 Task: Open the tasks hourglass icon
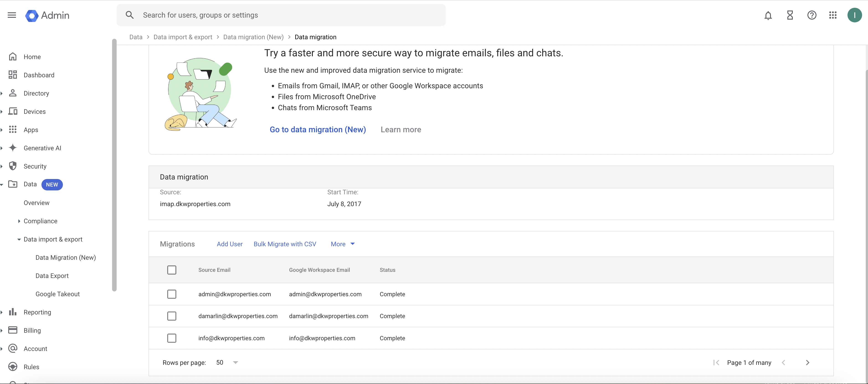(x=790, y=15)
